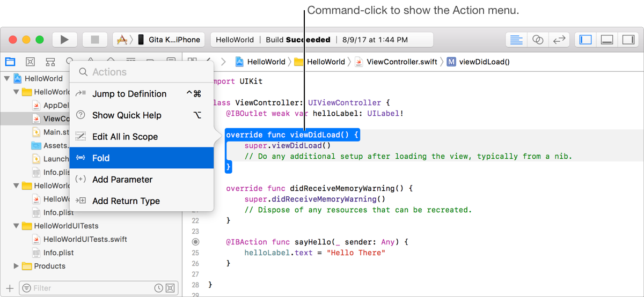Click UIKit in the import line

click(251, 81)
